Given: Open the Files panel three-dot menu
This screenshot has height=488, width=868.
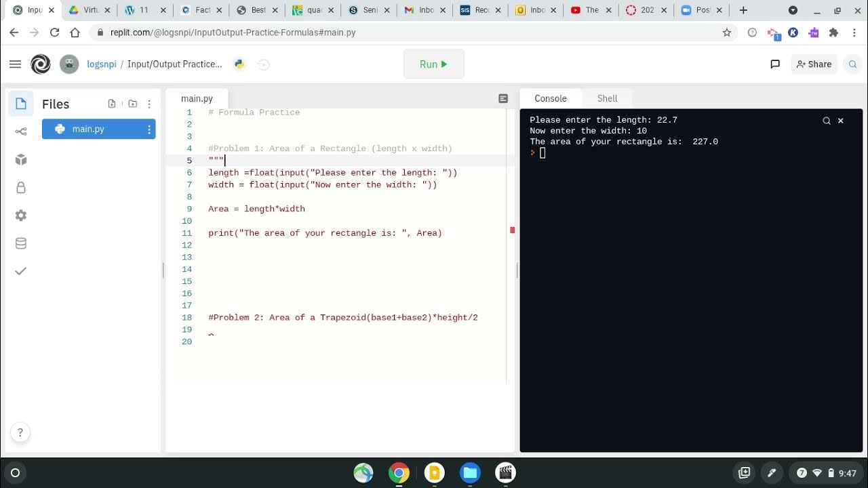Looking at the screenshot, I should pyautogui.click(x=149, y=104).
